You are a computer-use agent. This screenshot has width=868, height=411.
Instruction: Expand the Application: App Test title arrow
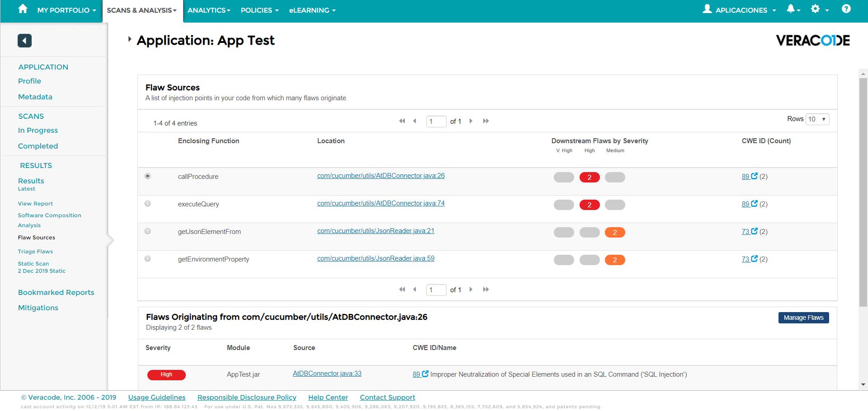click(130, 39)
